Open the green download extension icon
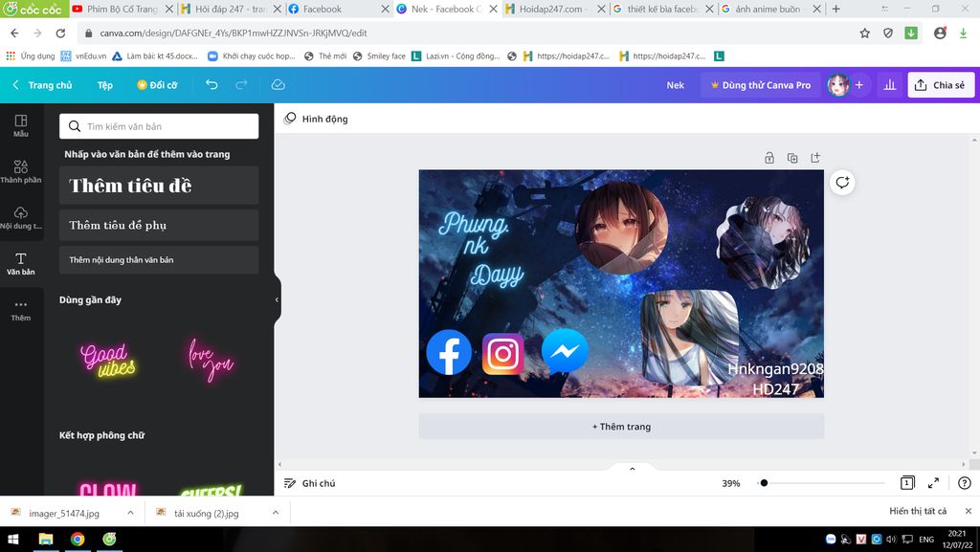 (911, 33)
